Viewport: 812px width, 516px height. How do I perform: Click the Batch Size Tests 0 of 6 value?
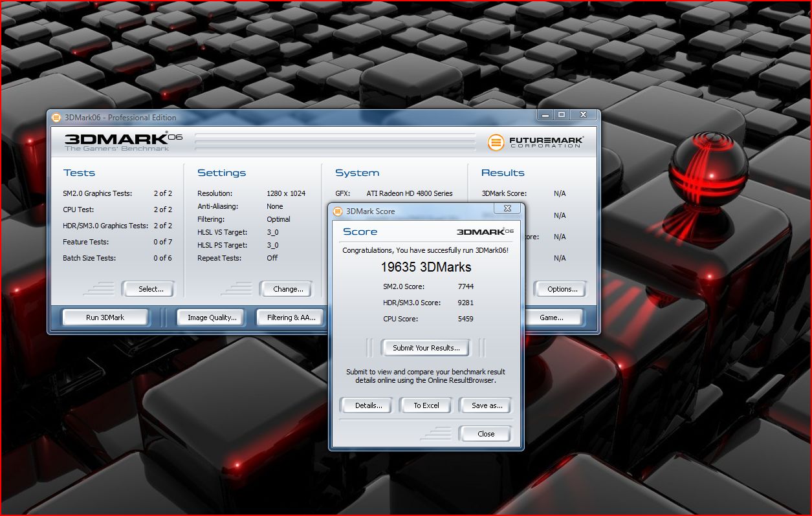(x=162, y=258)
